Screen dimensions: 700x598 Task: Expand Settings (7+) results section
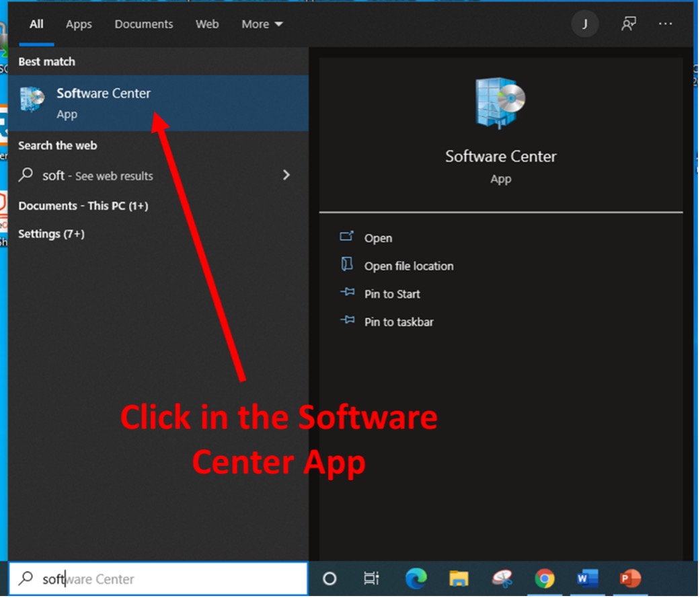click(x=51, y=234)
